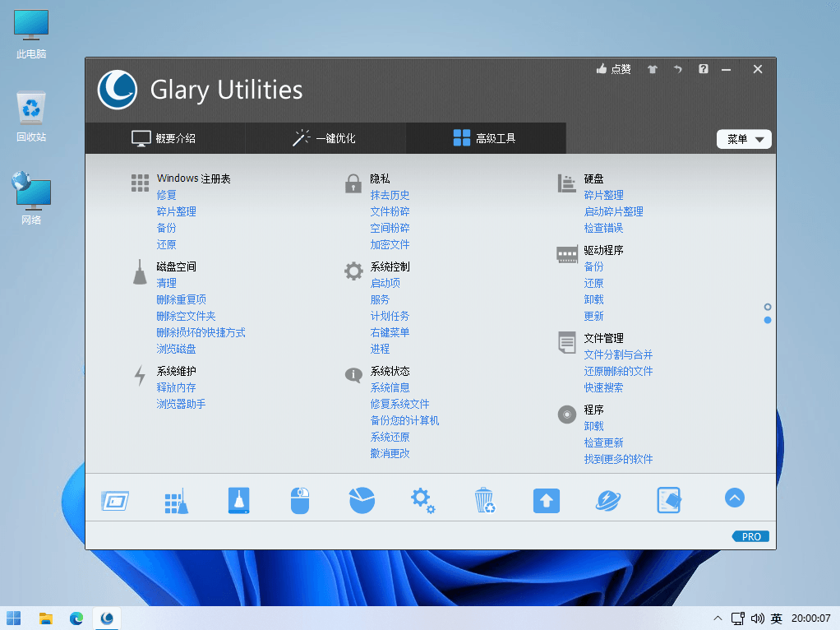Open 删除重复项 link
This screenshot has height=630, width=840.
click(x=181, y=299)
